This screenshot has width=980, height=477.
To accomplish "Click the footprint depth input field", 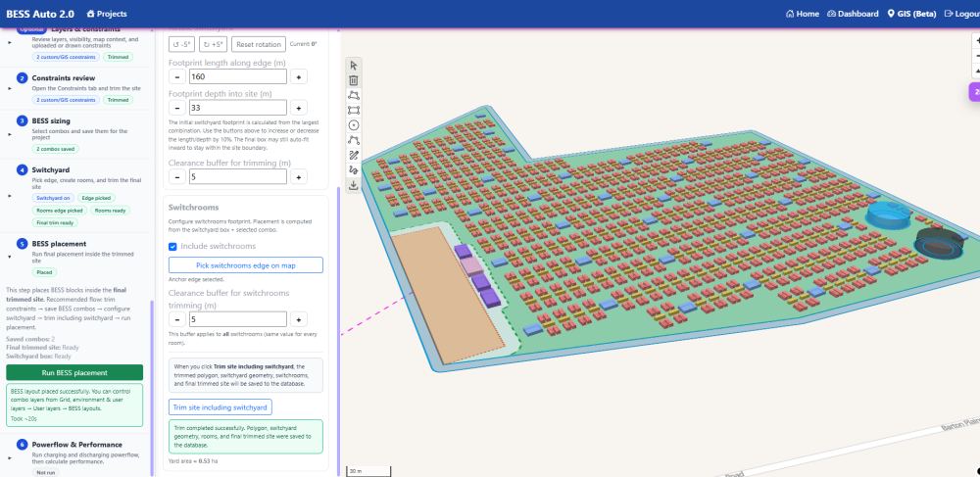I will click(237, 108).
